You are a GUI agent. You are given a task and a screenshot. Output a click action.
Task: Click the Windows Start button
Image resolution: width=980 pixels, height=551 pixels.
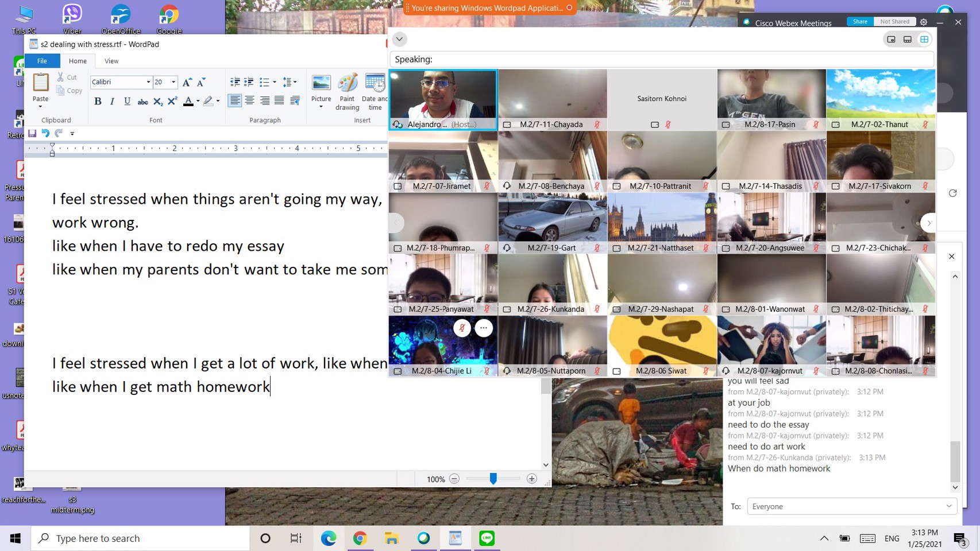pos(16,538)
